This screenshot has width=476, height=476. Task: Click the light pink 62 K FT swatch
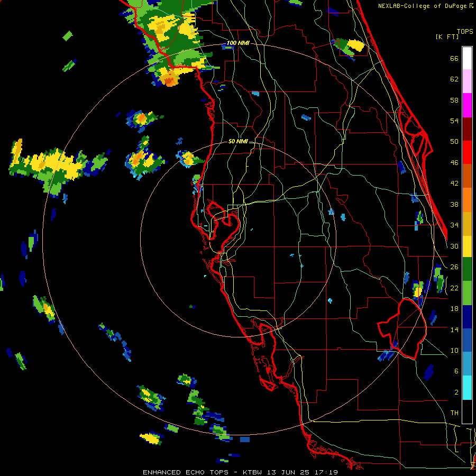(467, 81)
